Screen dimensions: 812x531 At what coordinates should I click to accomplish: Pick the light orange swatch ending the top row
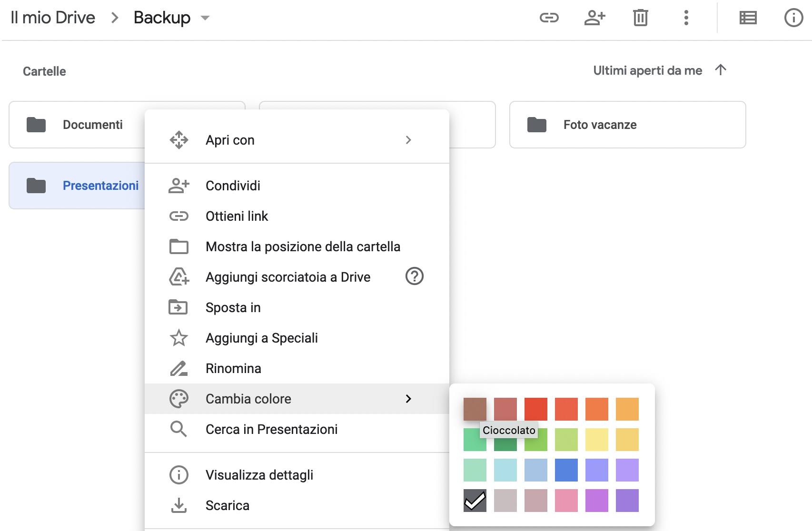627,409
